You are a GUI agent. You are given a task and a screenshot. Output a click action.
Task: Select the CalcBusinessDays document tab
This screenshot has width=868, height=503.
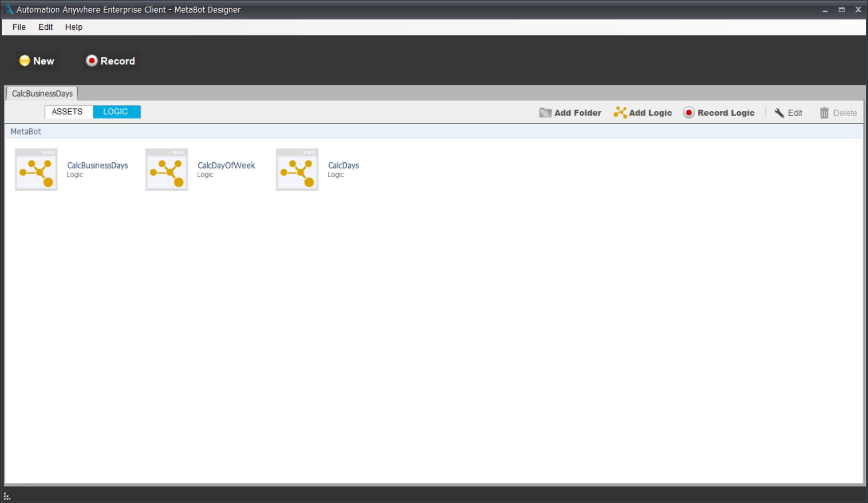tap(42, 94)
